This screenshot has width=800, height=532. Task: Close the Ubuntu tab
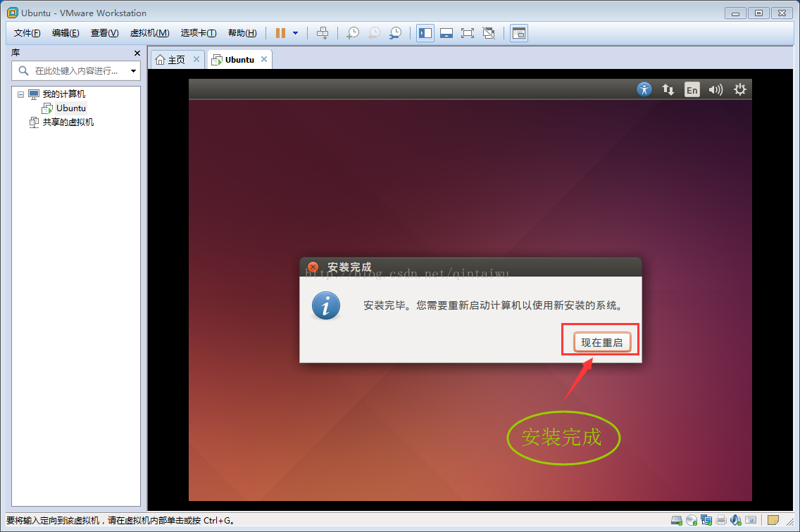point(264,59)
